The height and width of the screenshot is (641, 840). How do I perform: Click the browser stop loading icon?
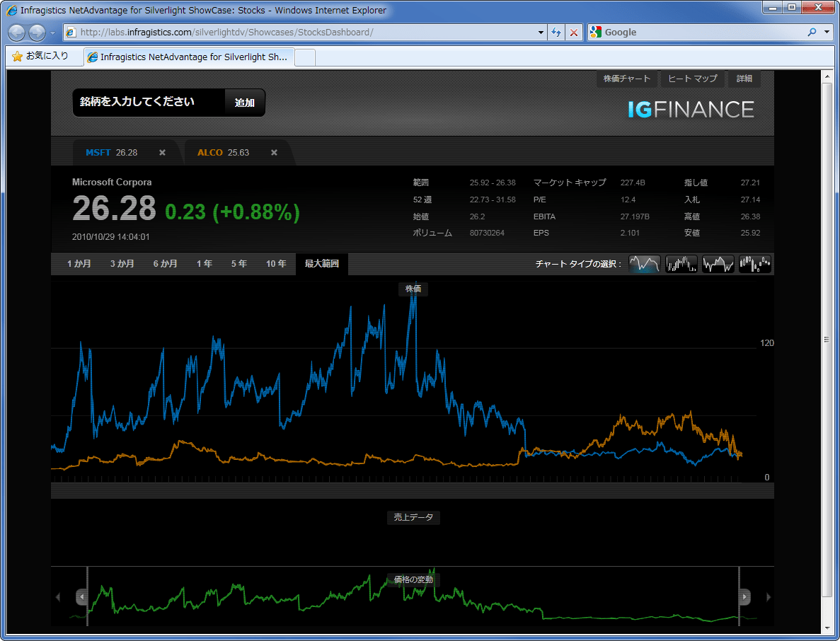[x=574, y=33]
